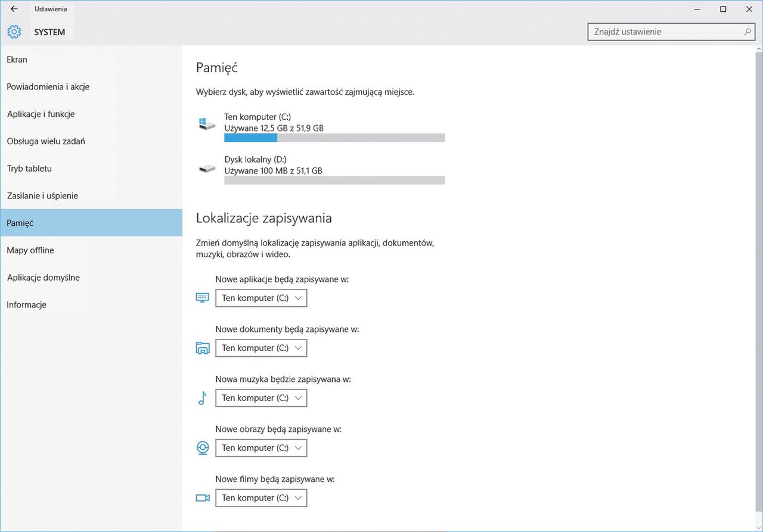Go to Aplikacje i funkcje
Image resolution: width=763 pixels, height=532 pixels.
pyautogui.click(x=91, y=114)
